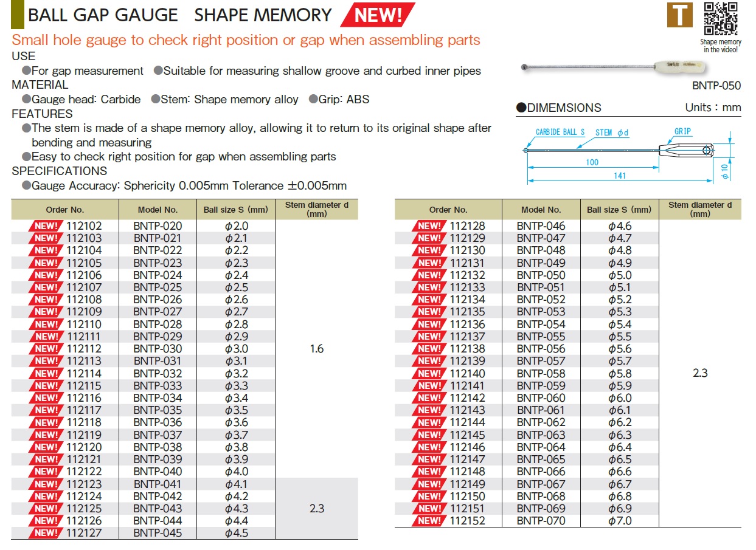
Task: Click model BNTP-050 in the table
Action: pyautogui.click(x=541, y=275)
